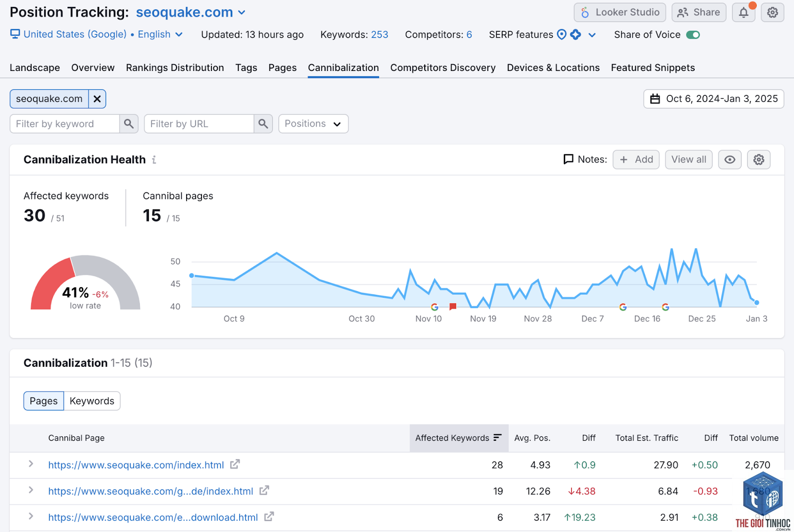Switch to Featured Snippets tab
This screenshot has width=794, height=532.
653,67
